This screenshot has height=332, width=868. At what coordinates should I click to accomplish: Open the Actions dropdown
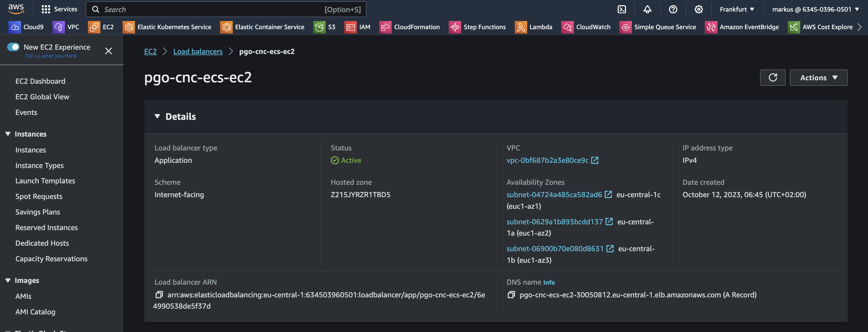pyautogui.click(x=818, y=78)
